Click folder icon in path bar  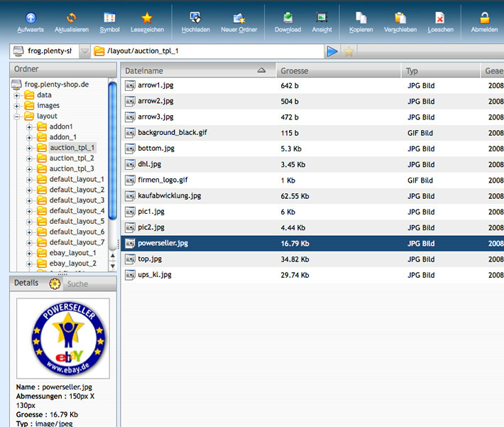point(99,51)
